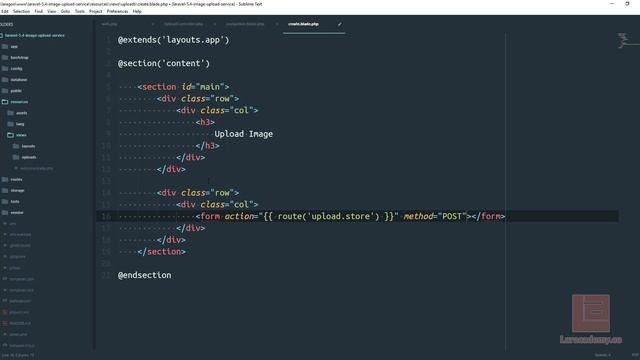This screenshot has height=360, width=640.
Task: Close the navigation.blade.php tab
Action: click(x=277, y=24)
